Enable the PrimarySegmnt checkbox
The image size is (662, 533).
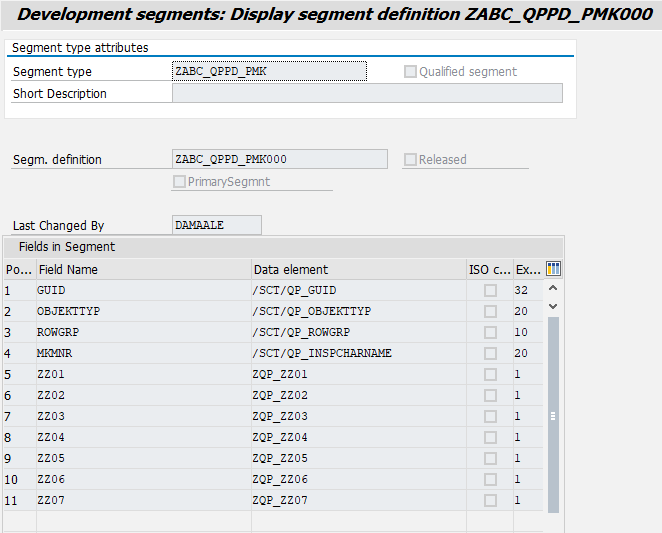179,182
